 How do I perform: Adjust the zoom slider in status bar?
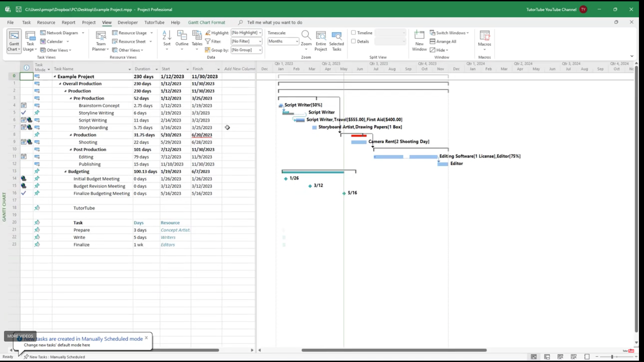tap(612, 357)
